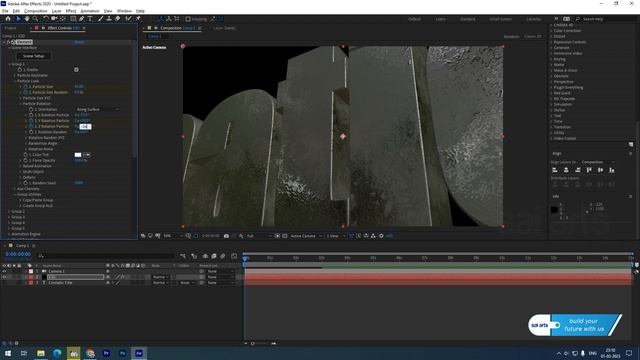Expand Simulation effects category

tap(551, 104)
